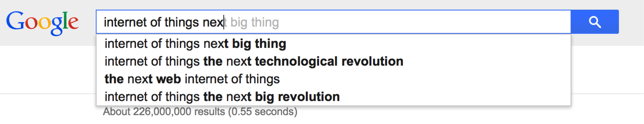Click the word 'of' in search query

156,22
